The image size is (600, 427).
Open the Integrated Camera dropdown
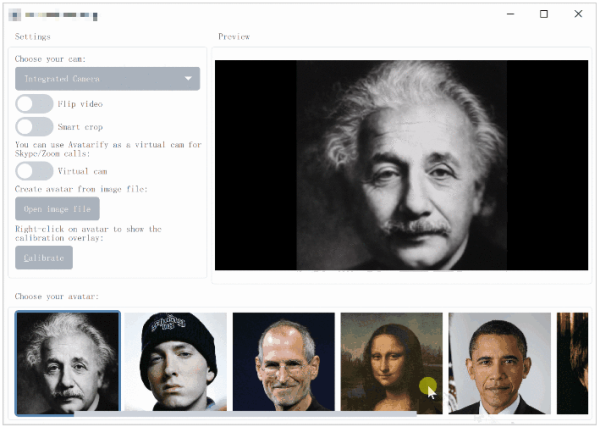[100, 79]
